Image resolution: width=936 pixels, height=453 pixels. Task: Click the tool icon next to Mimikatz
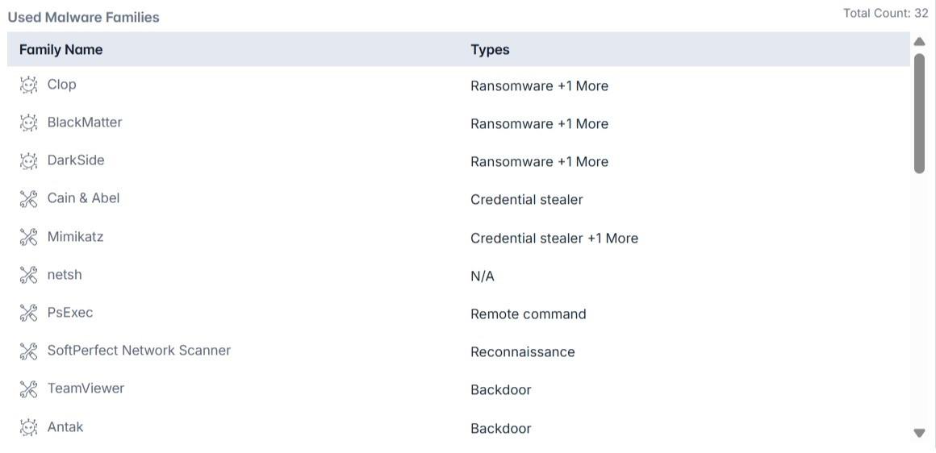tap(28, 238)
